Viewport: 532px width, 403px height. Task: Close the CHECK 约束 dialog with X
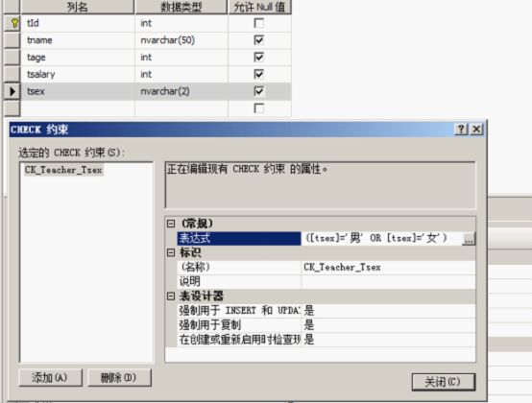pyautogui.click(x=476, y=130)
